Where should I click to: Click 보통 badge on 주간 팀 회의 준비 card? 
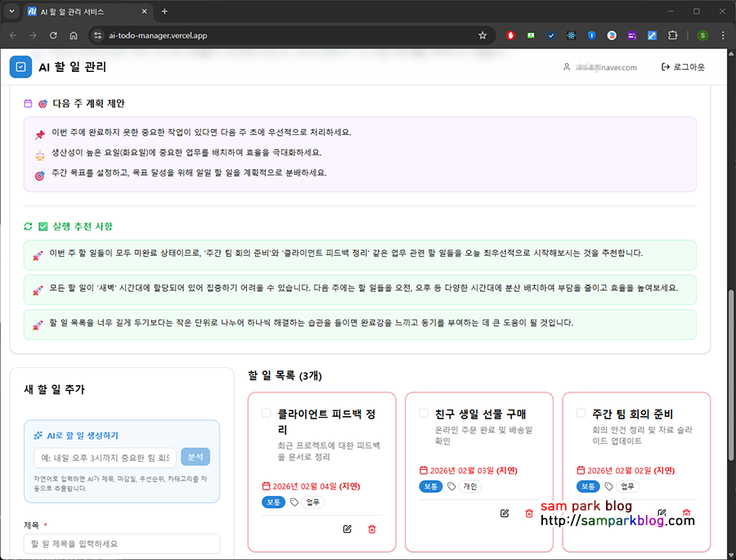[588, 486]
